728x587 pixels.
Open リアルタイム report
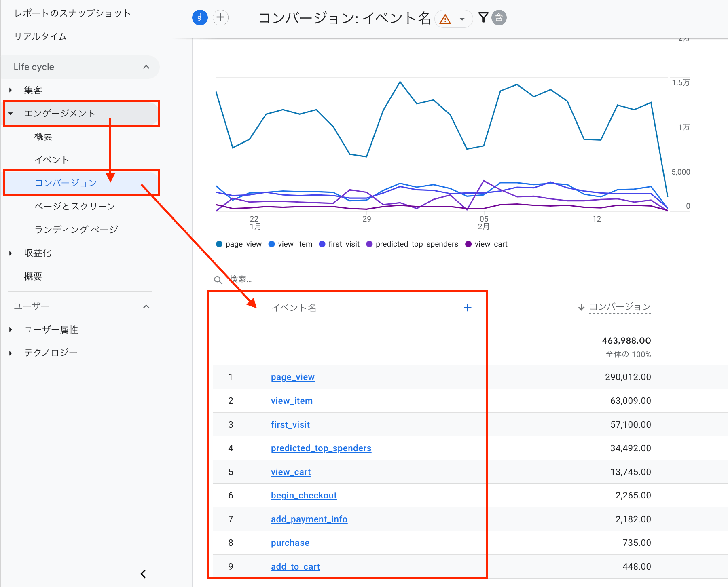point(40,37)
